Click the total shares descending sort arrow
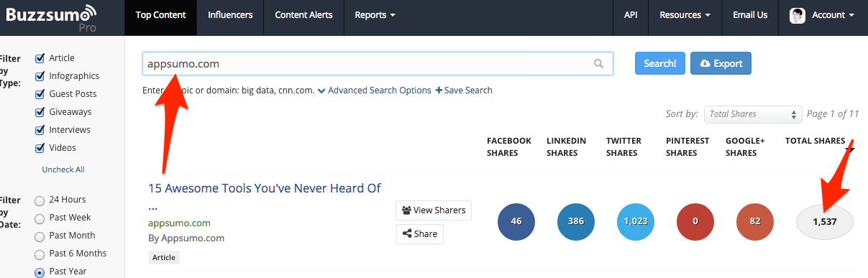Image resolution: width=868 pixels, height=278 pixels. coord(851,150)
